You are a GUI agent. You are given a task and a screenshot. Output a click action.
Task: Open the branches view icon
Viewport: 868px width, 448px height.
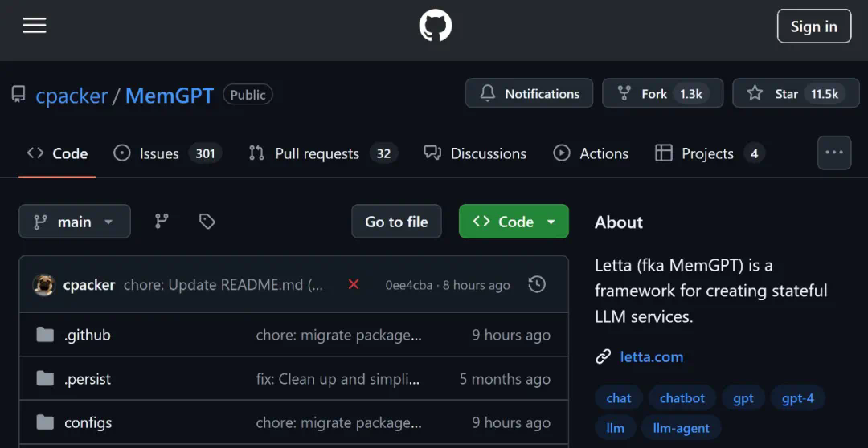coord(162,222)
